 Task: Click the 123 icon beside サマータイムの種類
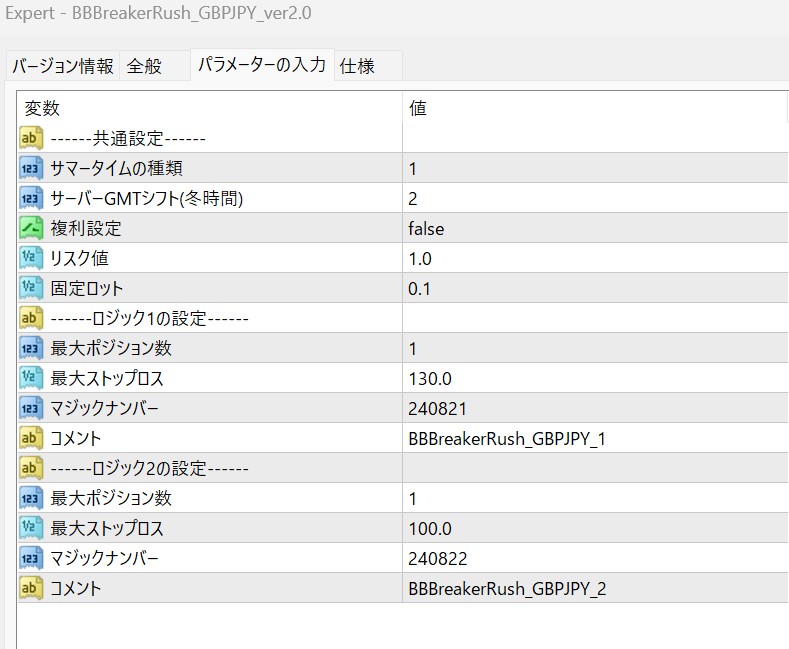coord(31,168)
